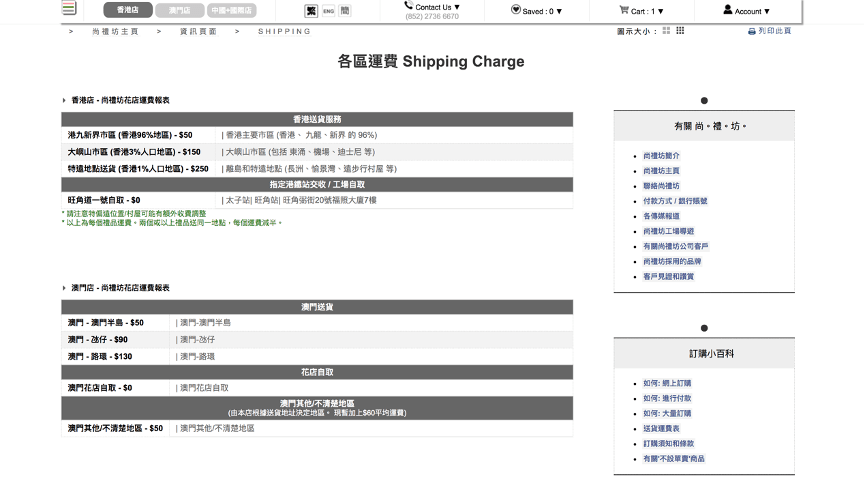The width and height of the screenshot is (864, 493).
Task: Switch language to ENG
Action: pos(328,10)
